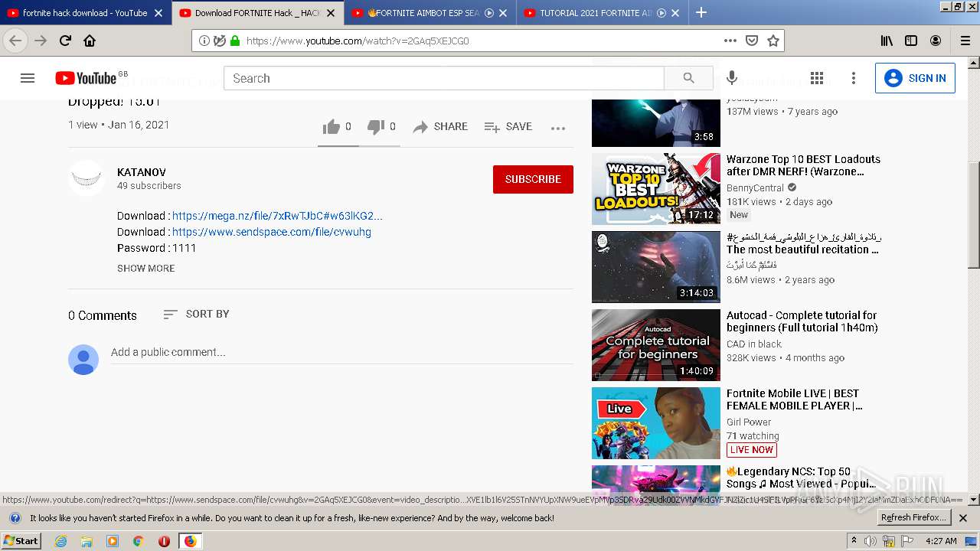The height and width of the screenshot is (551, 980).
Task: Click SIGN IN button
Action: [915, 78]
